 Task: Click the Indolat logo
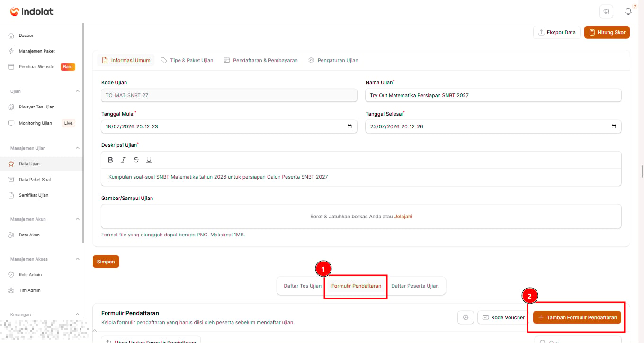click(x=31, y=11)
